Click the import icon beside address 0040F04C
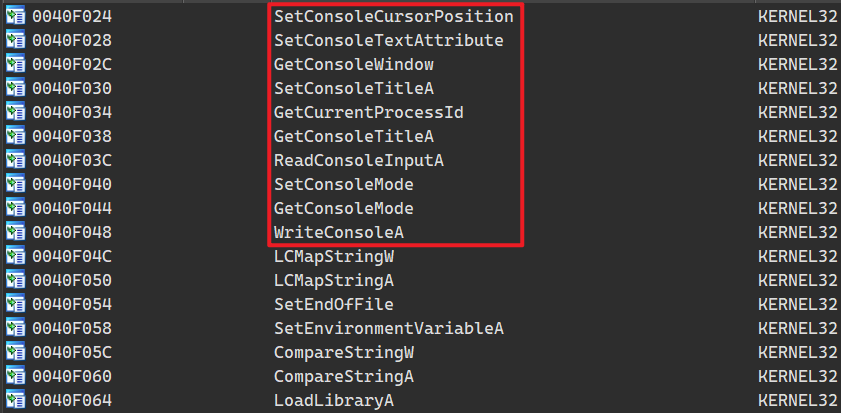This screenshot has height=413, width=841. pos(15,257)
